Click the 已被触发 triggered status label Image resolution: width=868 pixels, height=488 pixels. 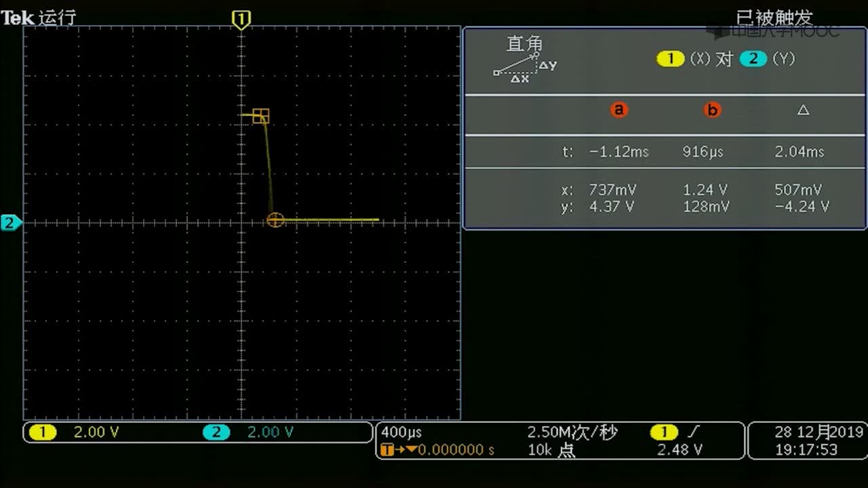point(774,18)
